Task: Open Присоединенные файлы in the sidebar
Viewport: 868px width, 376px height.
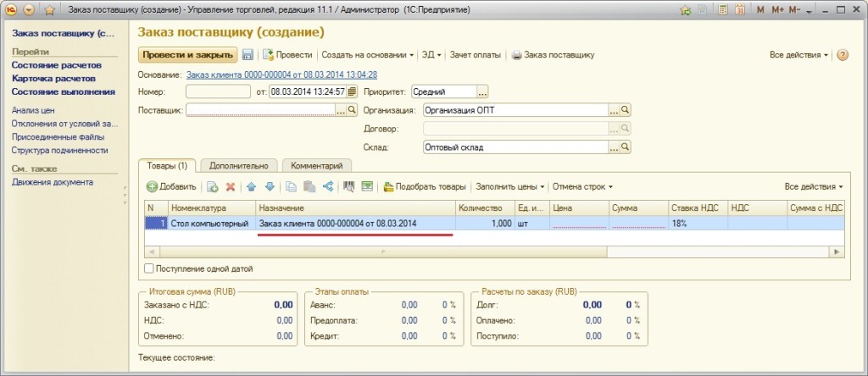Action: click(x=58, y=136)
